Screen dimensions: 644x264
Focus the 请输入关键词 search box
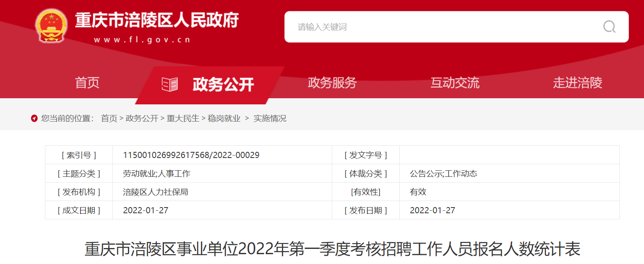456,27
